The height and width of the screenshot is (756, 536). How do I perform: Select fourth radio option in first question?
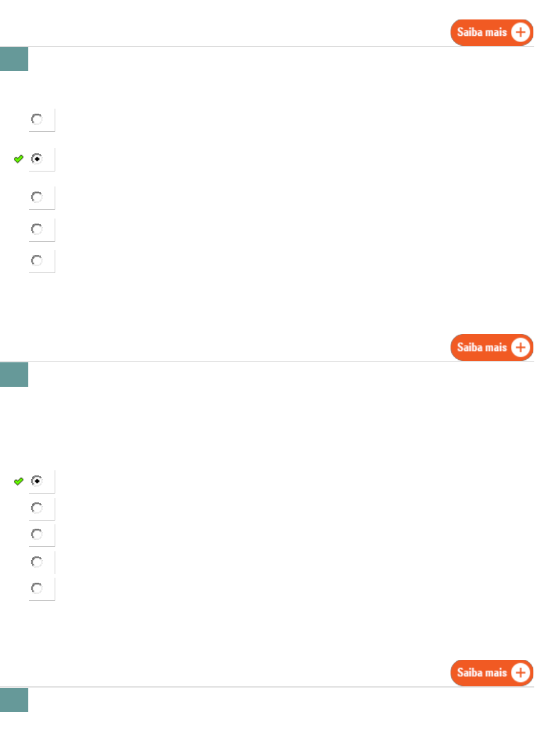click(x=37, y=229)
